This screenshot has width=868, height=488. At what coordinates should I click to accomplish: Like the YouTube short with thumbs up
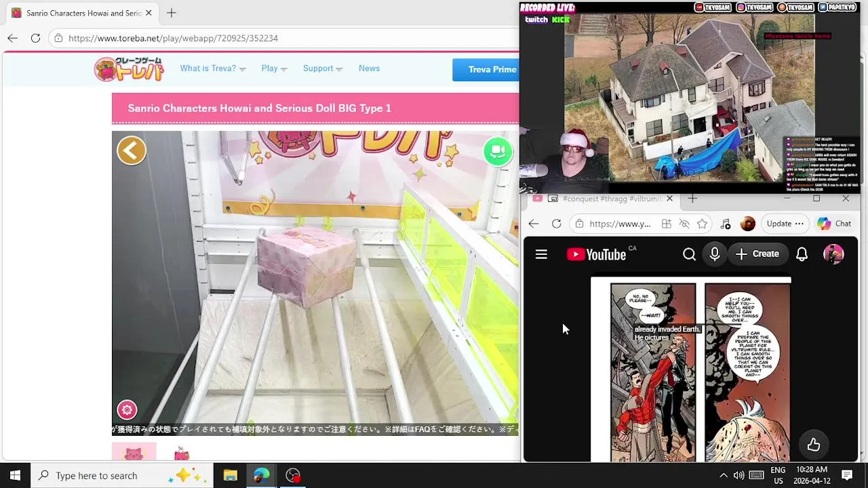814,445
